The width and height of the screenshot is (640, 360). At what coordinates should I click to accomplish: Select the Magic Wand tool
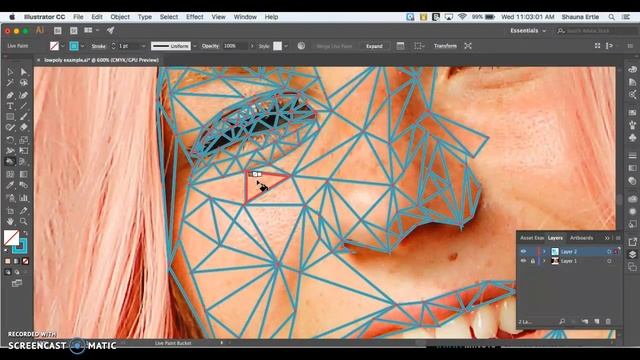coord(10,83)
